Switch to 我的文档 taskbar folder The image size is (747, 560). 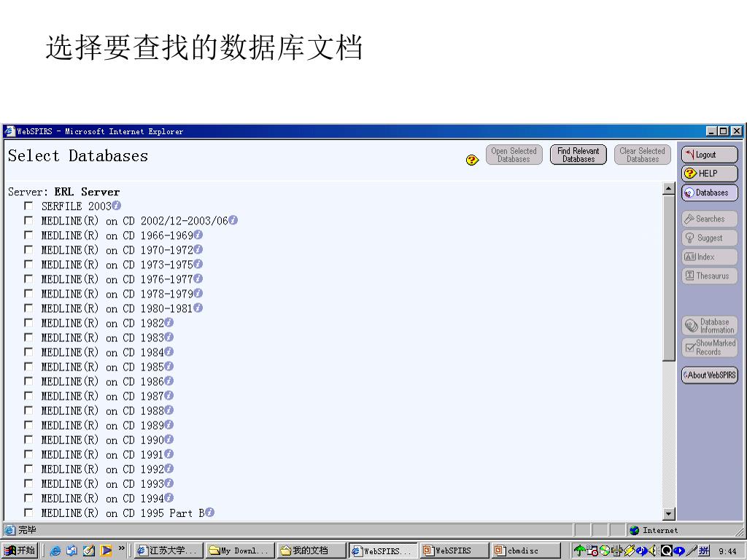pos(311,551)
